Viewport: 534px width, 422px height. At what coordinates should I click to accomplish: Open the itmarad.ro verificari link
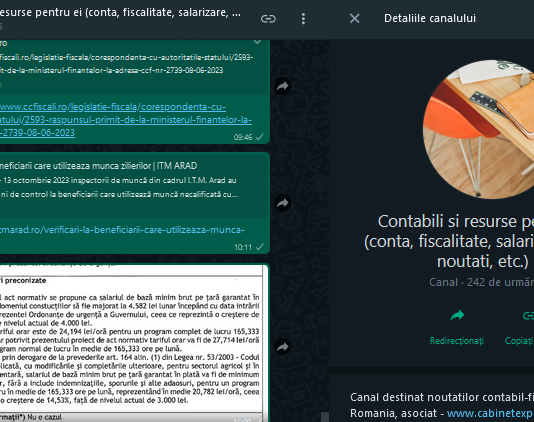point(122,230)
